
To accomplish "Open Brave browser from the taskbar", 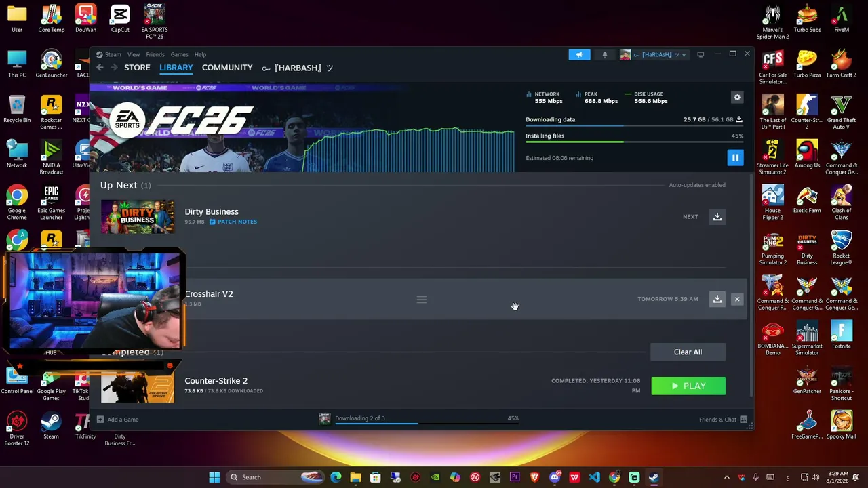I will click(535, 477).
